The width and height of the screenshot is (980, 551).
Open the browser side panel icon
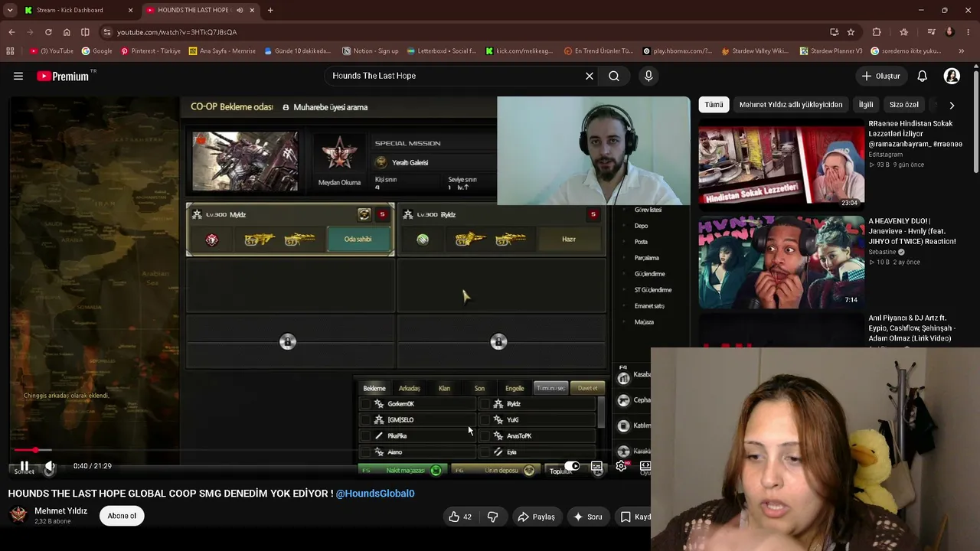pos(85,32)
